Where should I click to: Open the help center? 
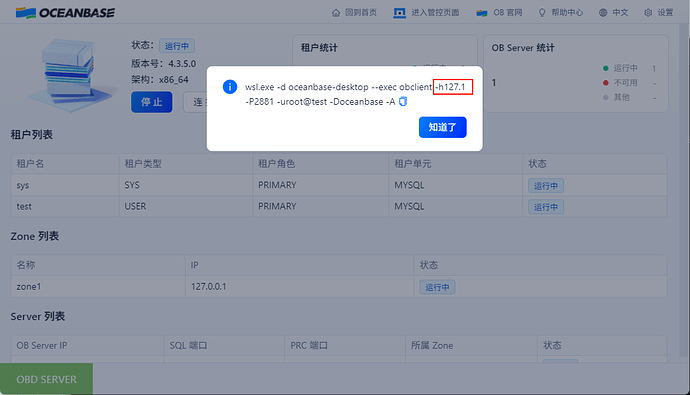pyautogui.click(x=561, y=13)
